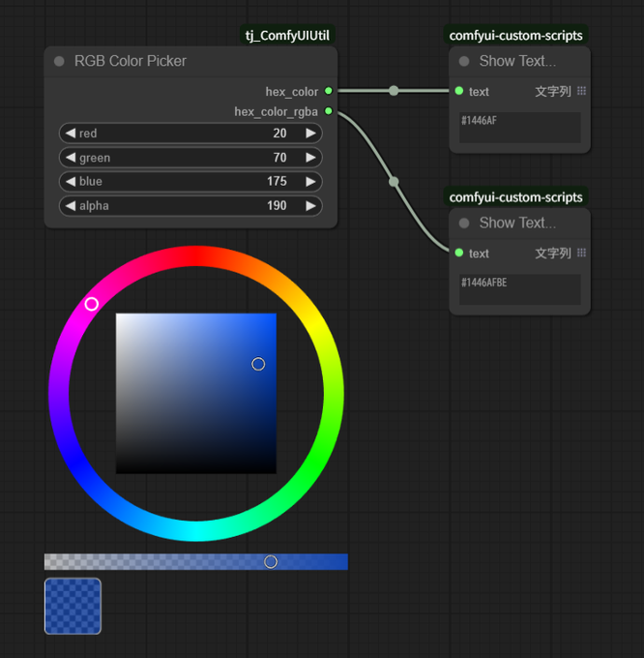Decrease the alpha value with left arrow
Screen dimensions: 644x658
71,206
